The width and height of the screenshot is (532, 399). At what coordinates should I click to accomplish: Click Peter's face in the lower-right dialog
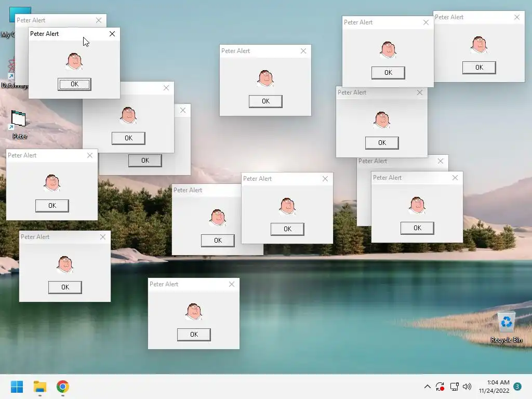[x=417, y=205]
